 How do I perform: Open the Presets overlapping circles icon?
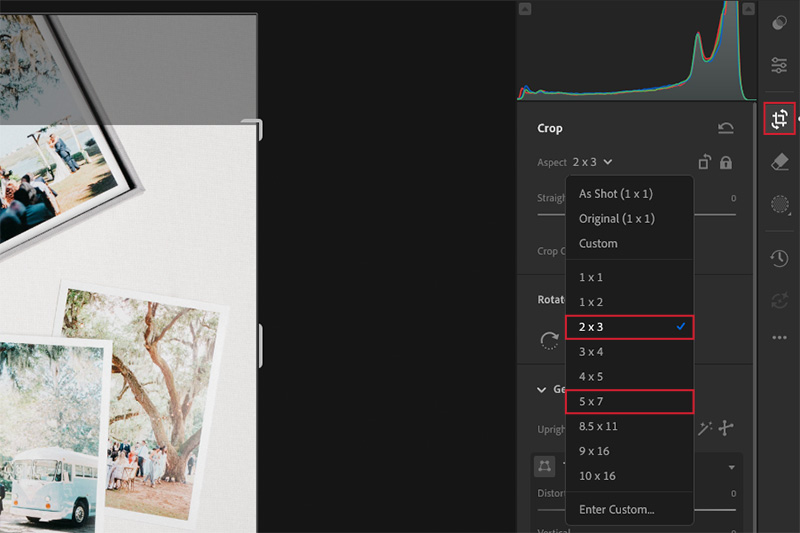(780, 23)
